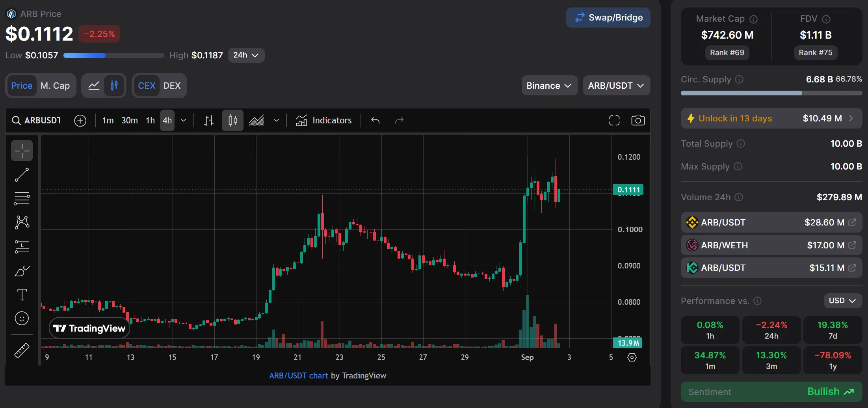Open Binance ARB/USDT external link icon
This screenshot has width=868, height=408.
(852, 222)
